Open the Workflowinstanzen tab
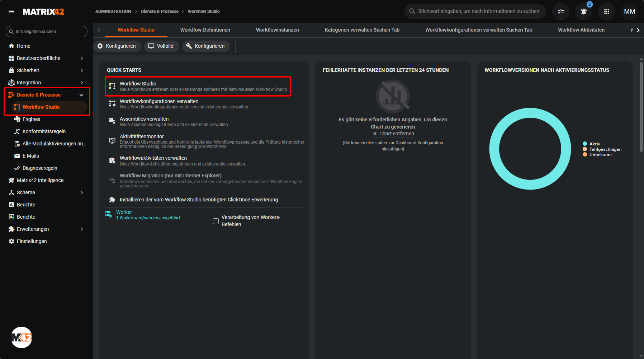Screen dimensions: 644x359 click(x=277, y=30)
